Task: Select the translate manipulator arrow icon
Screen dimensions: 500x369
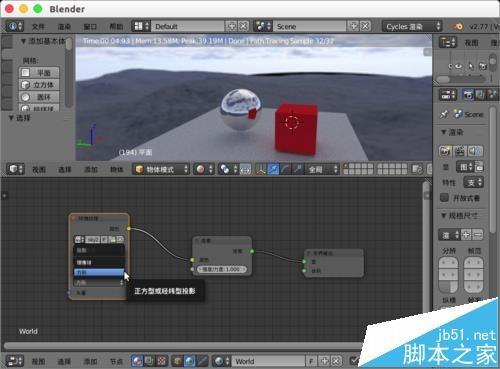Action: [273, 169]
